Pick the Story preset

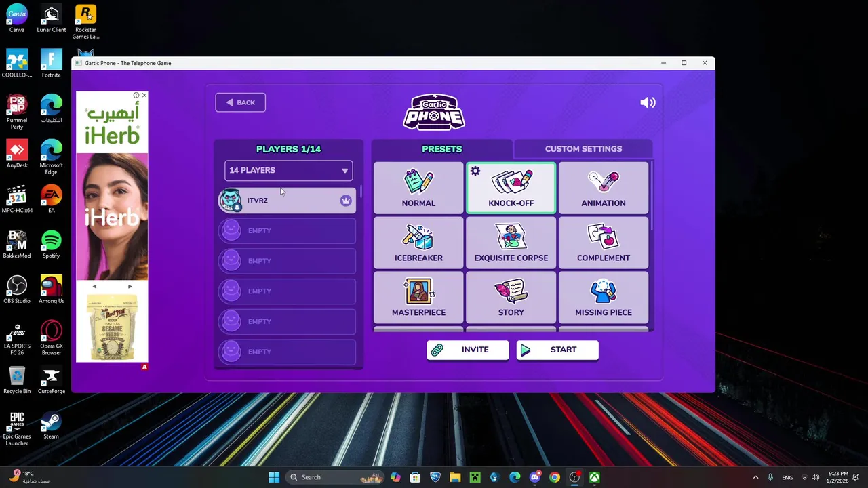tap(511, 298)
